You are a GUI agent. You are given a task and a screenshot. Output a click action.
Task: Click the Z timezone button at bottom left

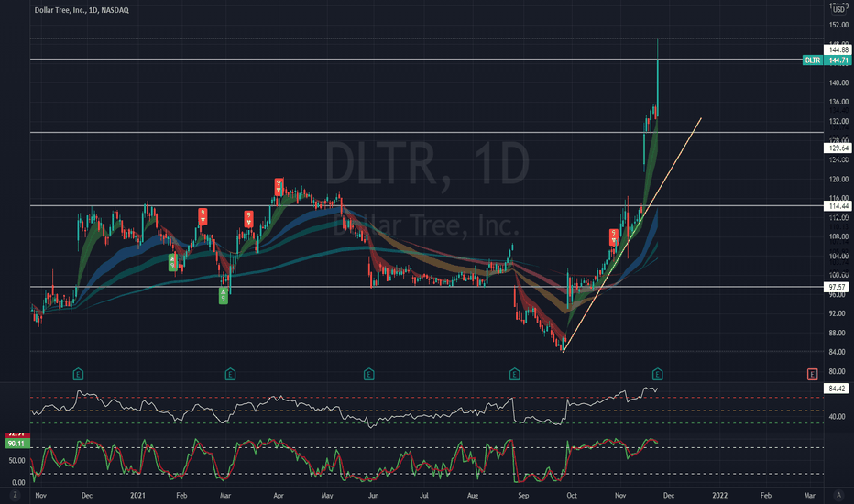16,495
